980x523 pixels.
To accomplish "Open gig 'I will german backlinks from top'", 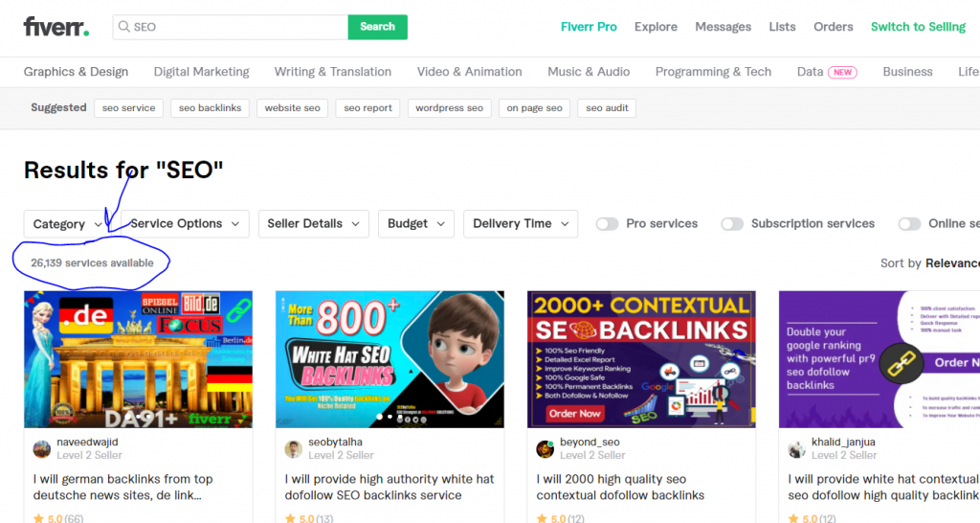I will (123, 487).
